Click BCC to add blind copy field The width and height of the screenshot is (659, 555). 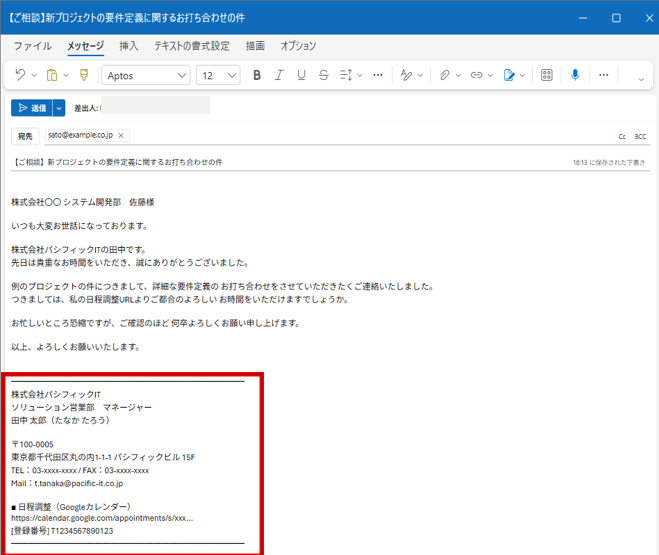(640, 136)
